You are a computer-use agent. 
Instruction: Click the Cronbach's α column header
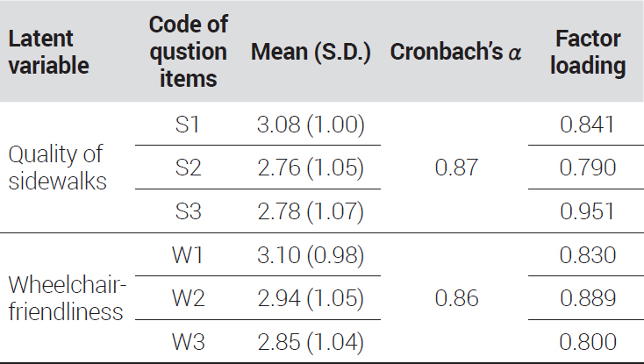point(455,52)
